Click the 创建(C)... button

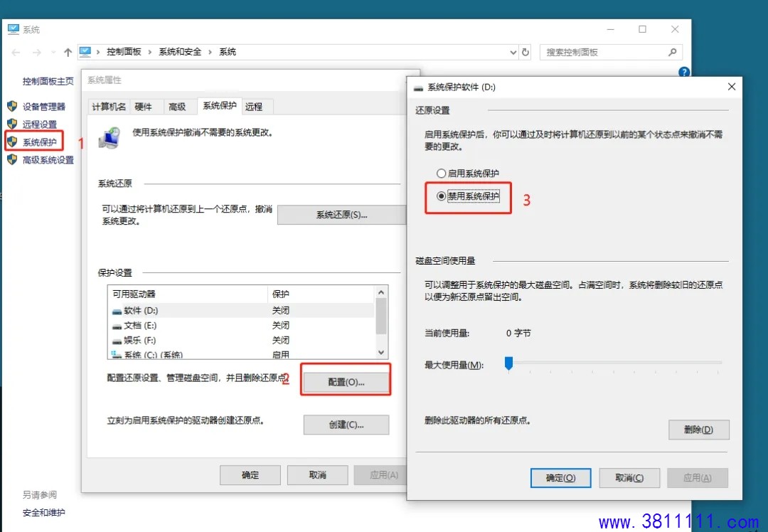click(346, 425)
